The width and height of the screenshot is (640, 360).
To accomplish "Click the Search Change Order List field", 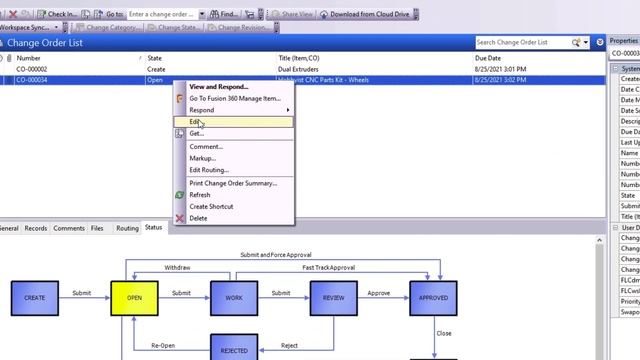I will (523, 42).
